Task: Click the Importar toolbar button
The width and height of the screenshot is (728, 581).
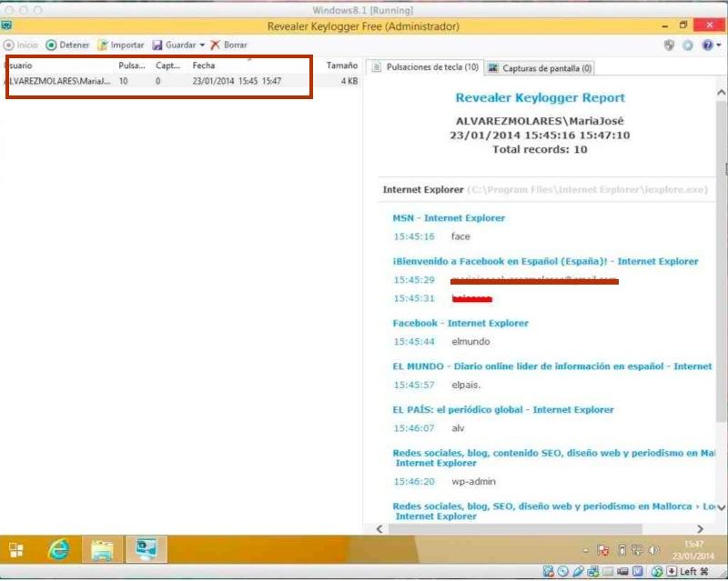Action: 120,45
